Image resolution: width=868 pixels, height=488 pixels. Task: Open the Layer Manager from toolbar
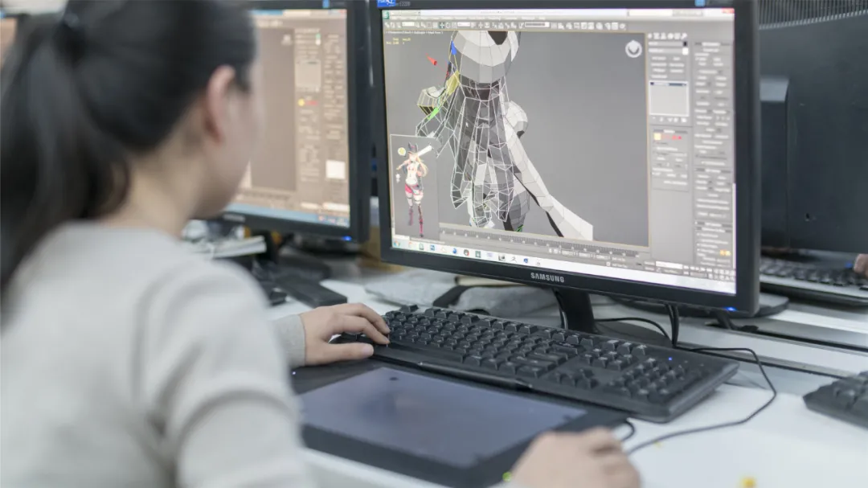(x=570, y=26)
